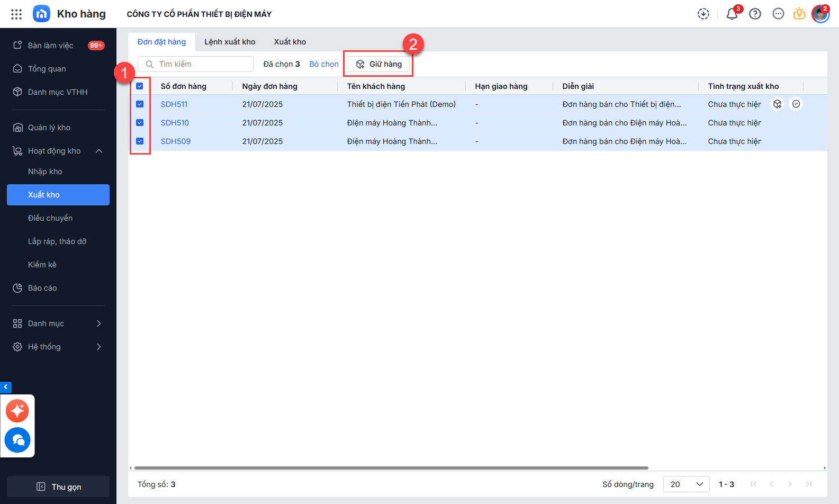Uncheck the select-all header checkbox
Image resolution: width=839 pixels, height=504 pixels.
pos(140,86)
